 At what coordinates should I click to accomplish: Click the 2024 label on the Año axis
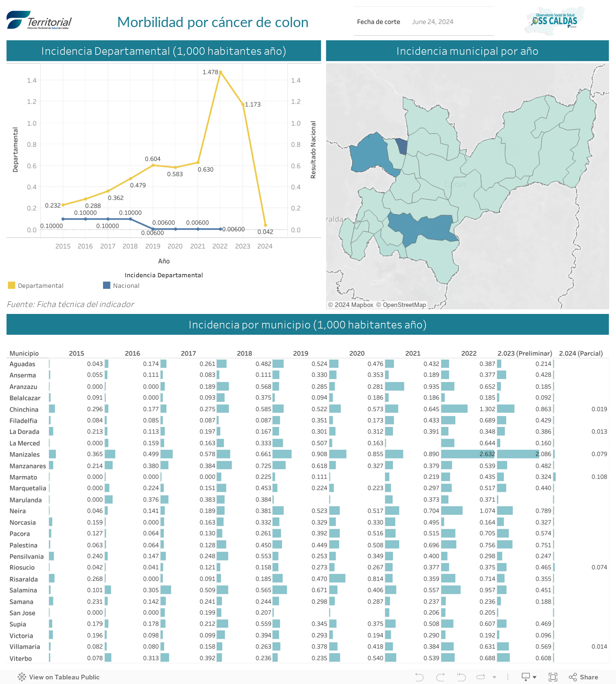[x=265, y=246]
